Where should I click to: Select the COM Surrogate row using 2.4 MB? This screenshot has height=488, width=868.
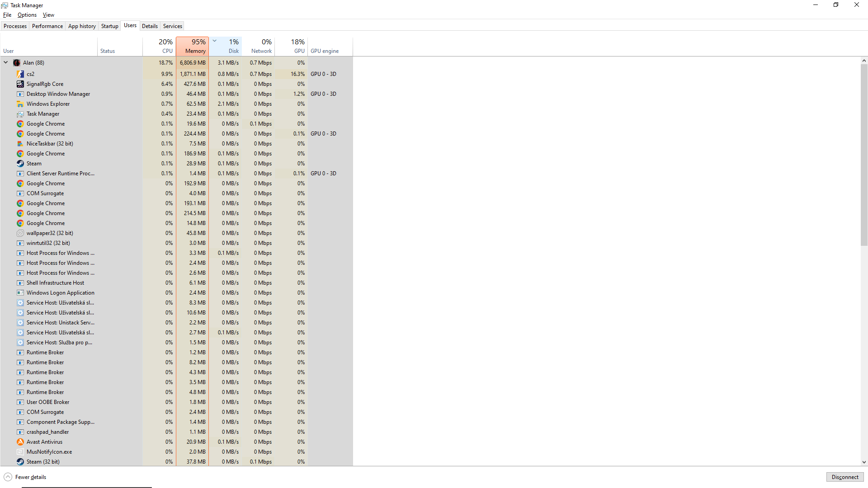[176, 412]
